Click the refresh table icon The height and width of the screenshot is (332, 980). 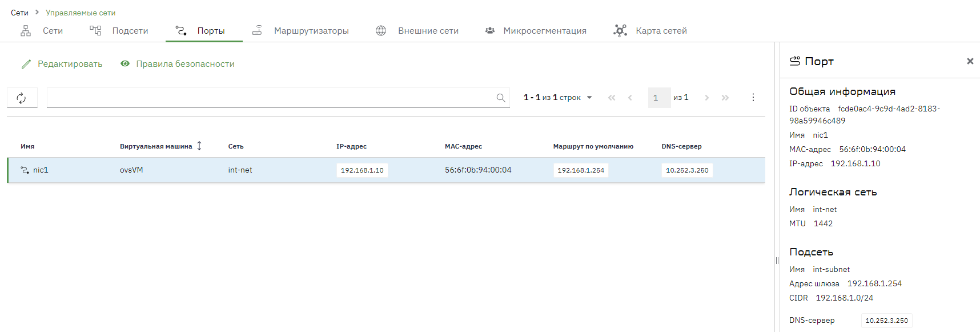pos(22,98)
